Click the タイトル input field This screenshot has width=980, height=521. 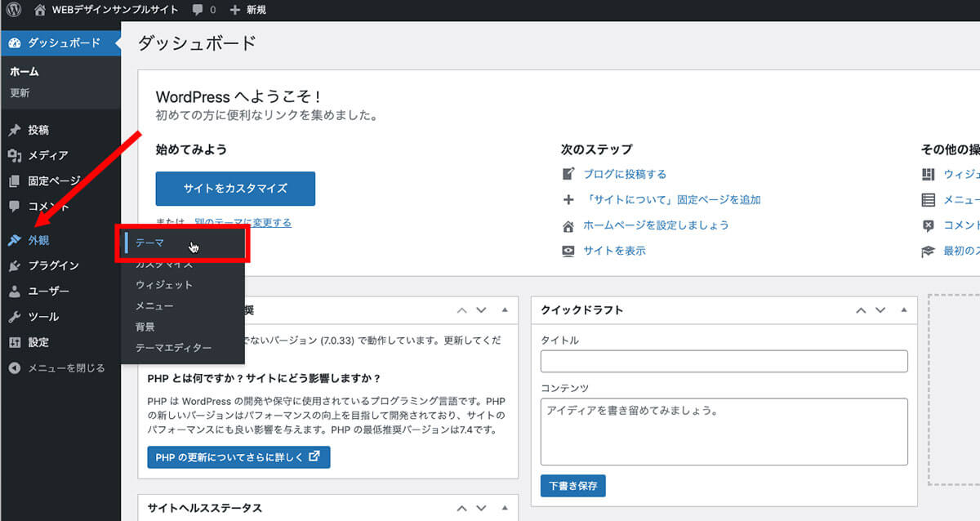point(724,361)
